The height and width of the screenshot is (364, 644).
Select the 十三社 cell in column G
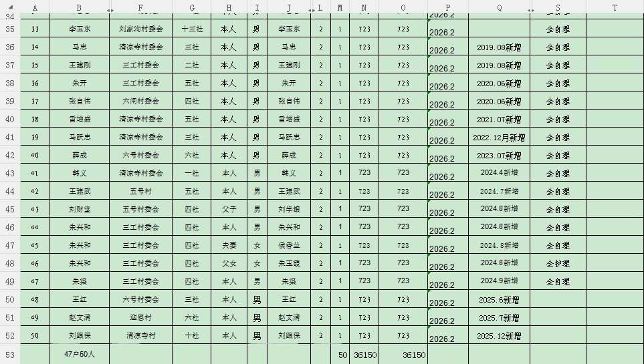(192, 29)
